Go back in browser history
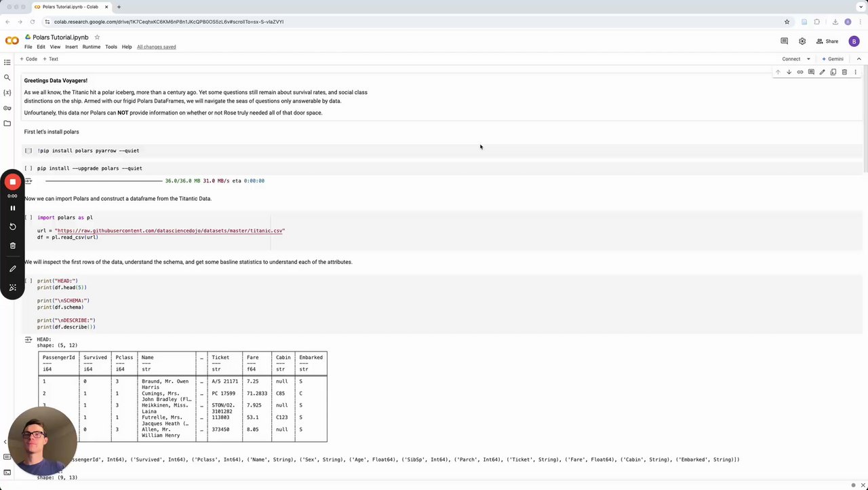The width and height of the screenshot is (868, 490). coord(7,22)
